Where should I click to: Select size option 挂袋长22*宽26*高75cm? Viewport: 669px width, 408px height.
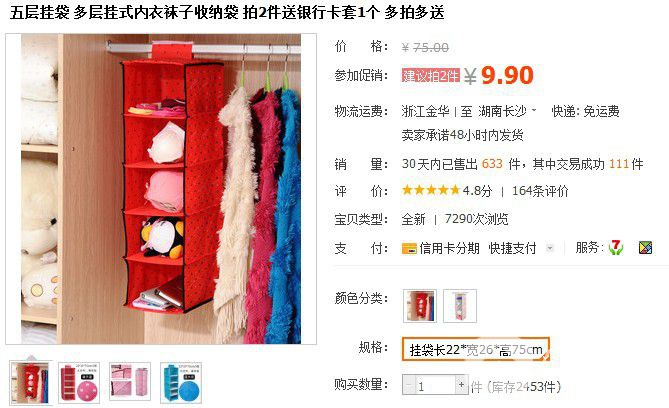point(475,349)
